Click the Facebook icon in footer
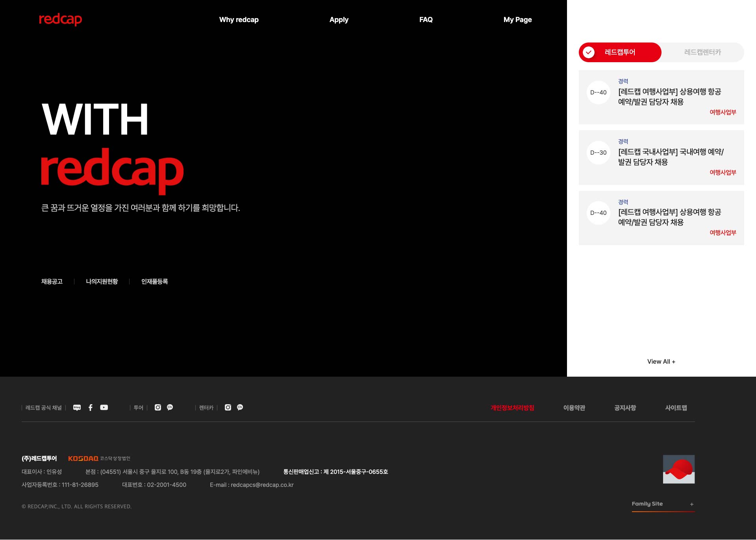This screenshot has width=756, height=540. (91, 407)
